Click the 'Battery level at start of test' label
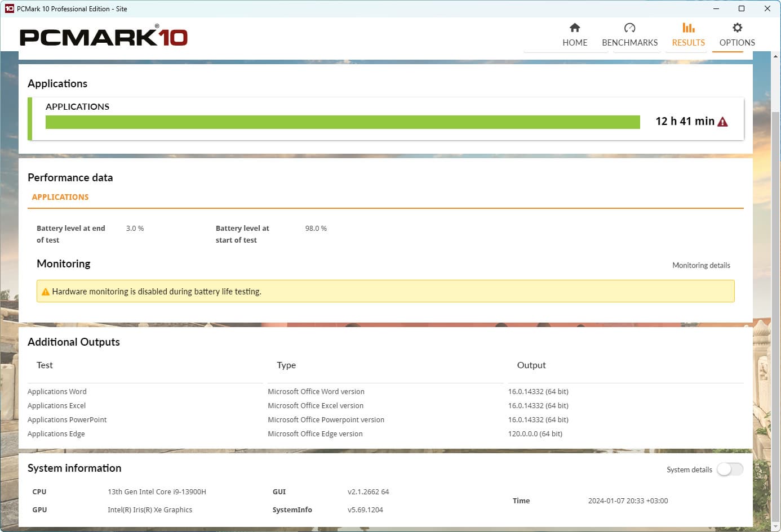 click(242, 234)
